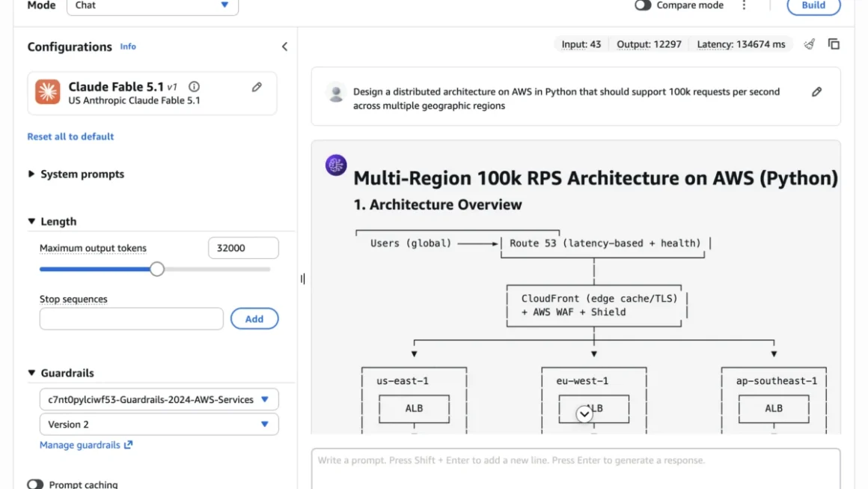Click US Anthropic Claude Fable 5.1 subtitle
This screenshot has width=868, height=489.
135,100
